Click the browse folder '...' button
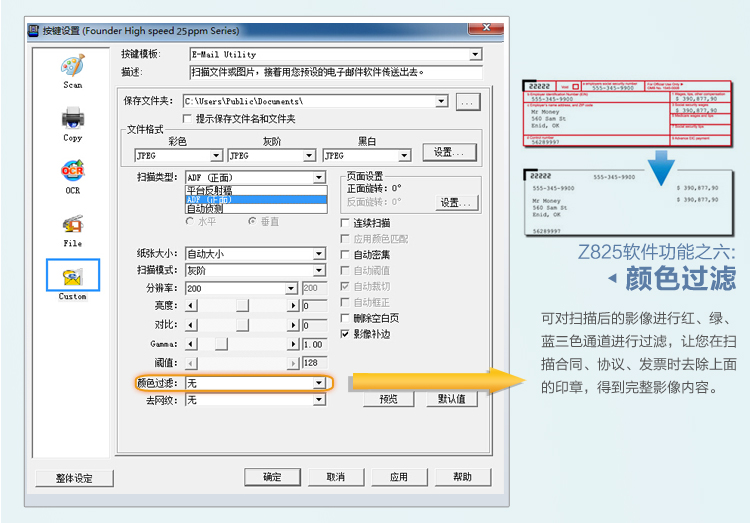750x523 pixels. click(x=468, y=101)
